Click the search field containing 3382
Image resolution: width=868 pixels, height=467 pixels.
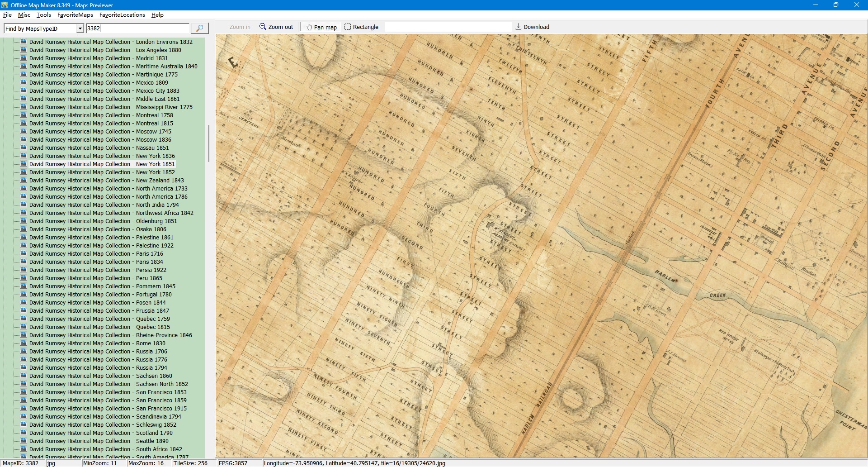137,28
